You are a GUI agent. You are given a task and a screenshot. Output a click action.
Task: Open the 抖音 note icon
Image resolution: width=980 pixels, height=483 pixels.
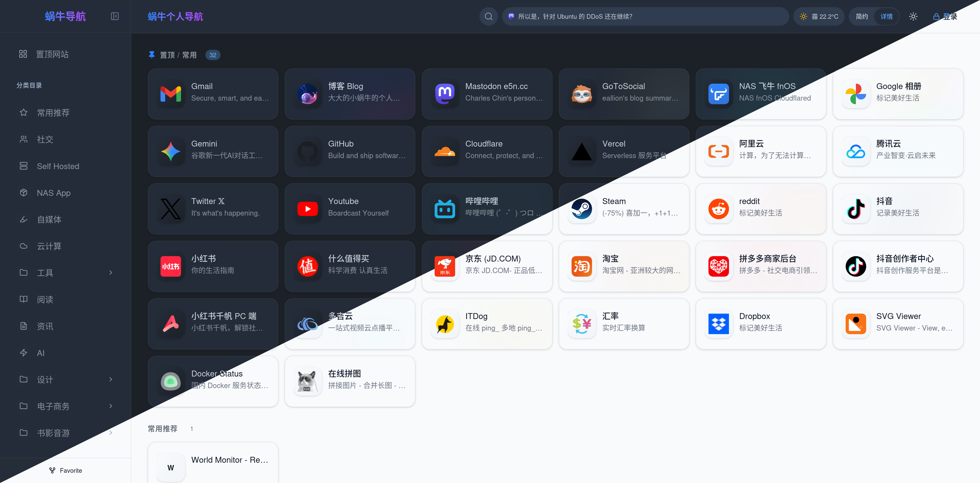point(856,209)
